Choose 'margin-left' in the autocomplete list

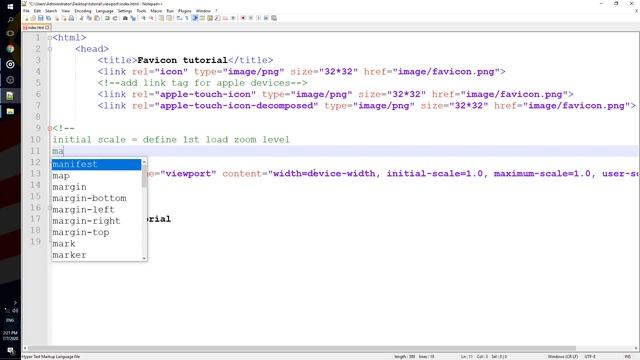[x=96, y=209]
